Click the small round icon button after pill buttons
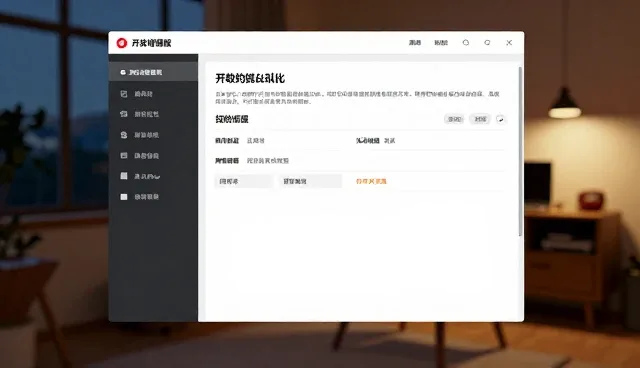This screenshot has width=640, height=368. coord(500,119)
